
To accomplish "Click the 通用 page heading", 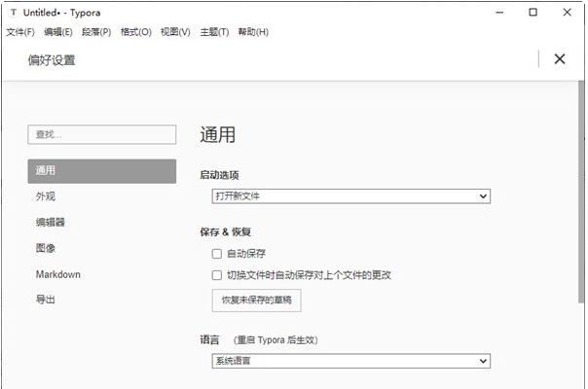I will 218,134.
